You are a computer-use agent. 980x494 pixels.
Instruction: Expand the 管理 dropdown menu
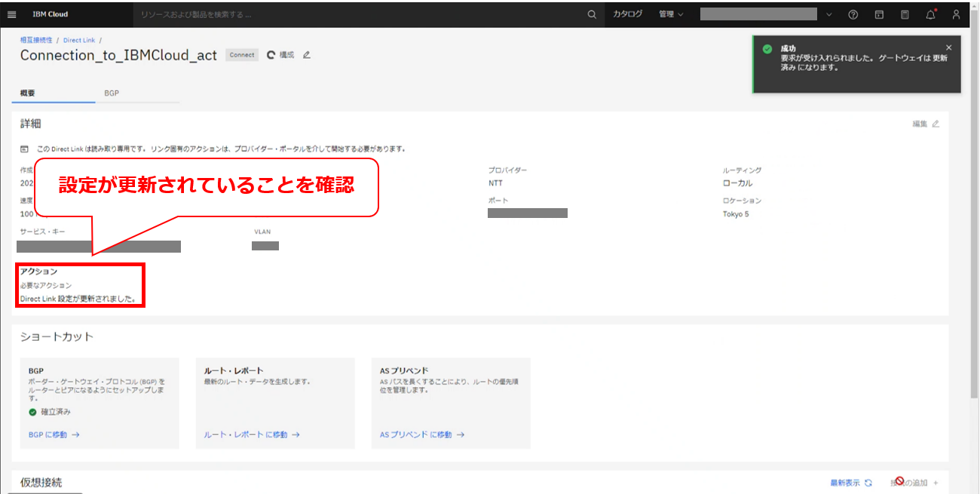click(670, 14)
